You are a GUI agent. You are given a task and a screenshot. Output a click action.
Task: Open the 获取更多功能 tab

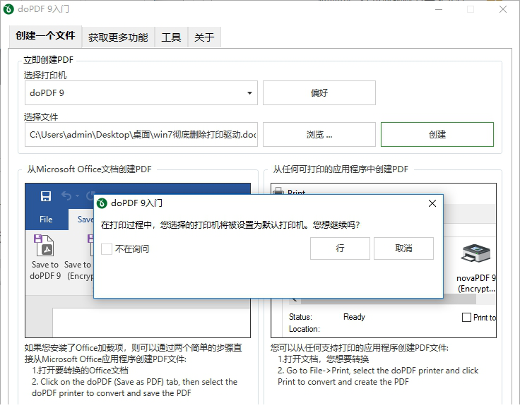tap(118, 37)
